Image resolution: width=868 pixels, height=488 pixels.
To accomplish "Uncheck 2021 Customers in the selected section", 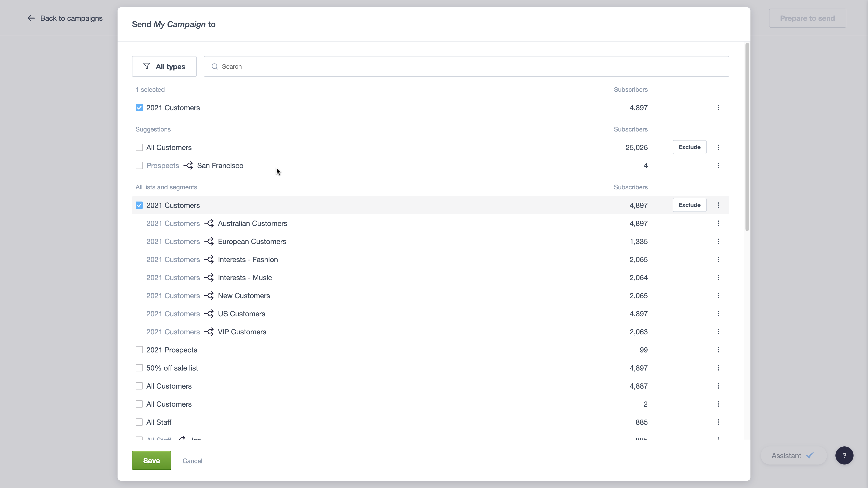I will coord(139,108).
